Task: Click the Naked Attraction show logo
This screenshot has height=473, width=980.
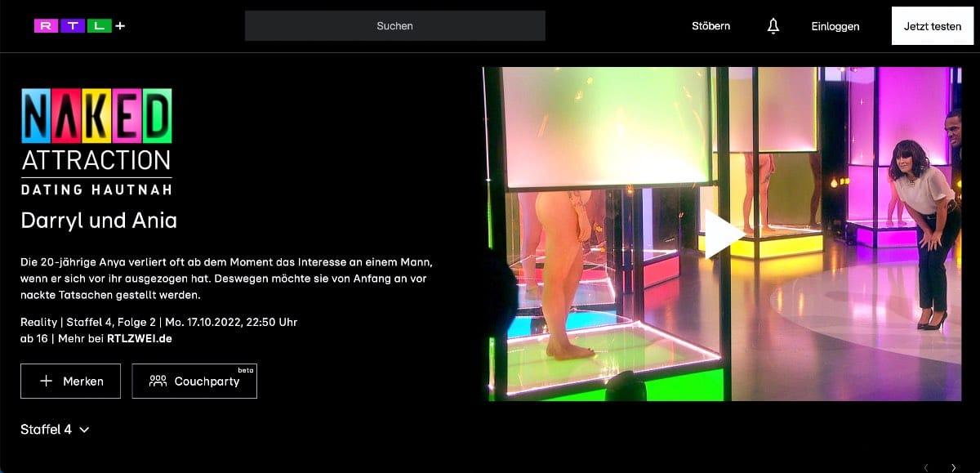Action: [x=96, y=142]
